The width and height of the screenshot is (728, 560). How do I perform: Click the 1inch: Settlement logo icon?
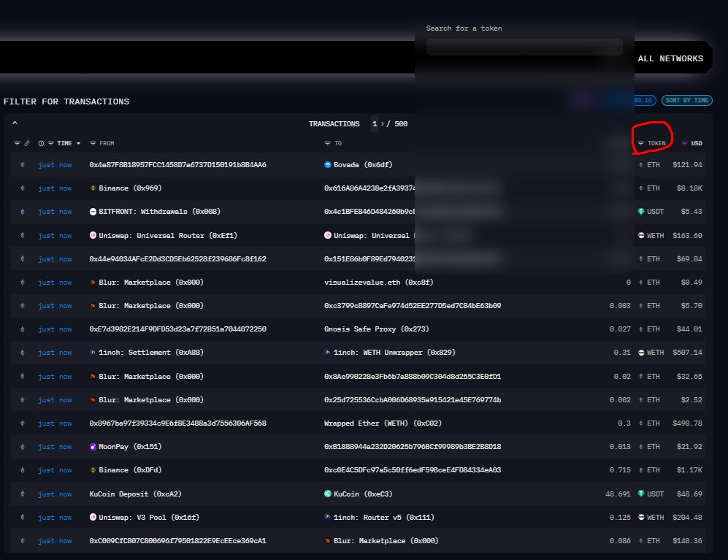[x=93, y=353]
